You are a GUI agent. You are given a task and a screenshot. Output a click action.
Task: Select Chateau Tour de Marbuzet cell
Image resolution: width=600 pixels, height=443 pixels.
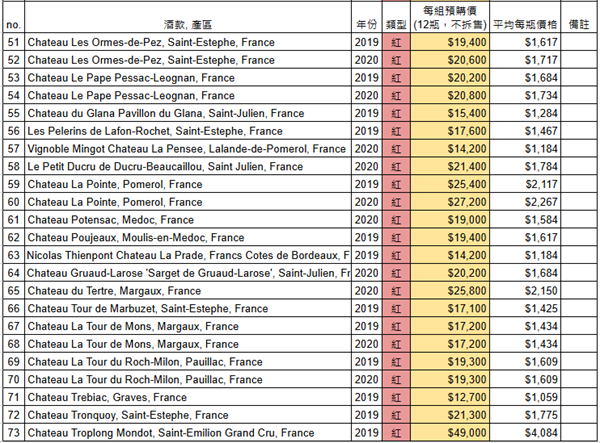click(x=188, y=308)
